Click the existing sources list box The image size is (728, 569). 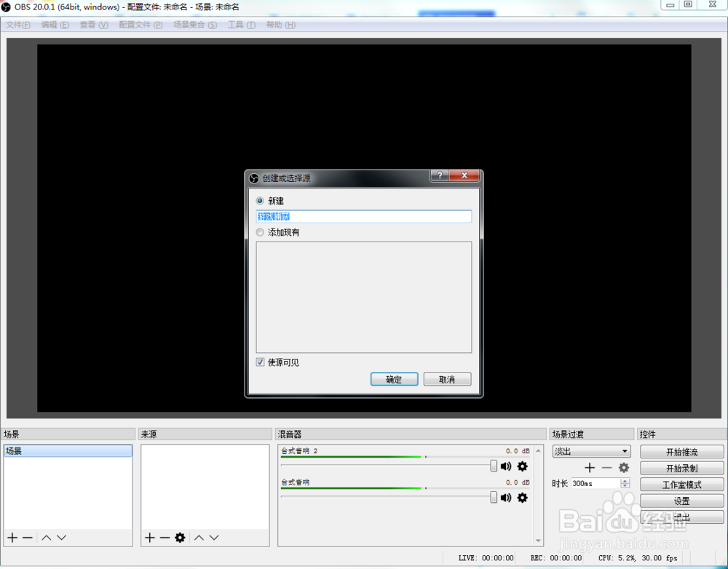(363, 297)
